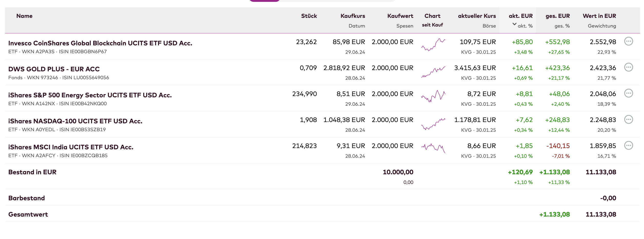Sort by ges. EUR column header
Viewport: 644px width, 239px height.
tap(558, 16)
